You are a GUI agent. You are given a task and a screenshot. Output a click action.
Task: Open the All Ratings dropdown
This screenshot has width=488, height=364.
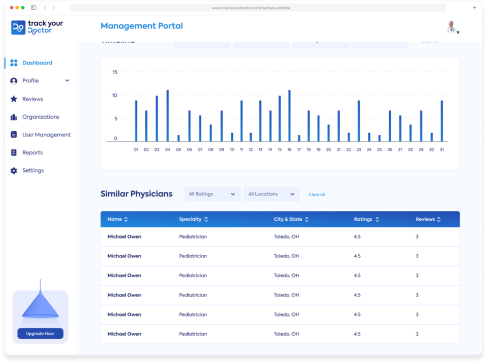point(212,194)
